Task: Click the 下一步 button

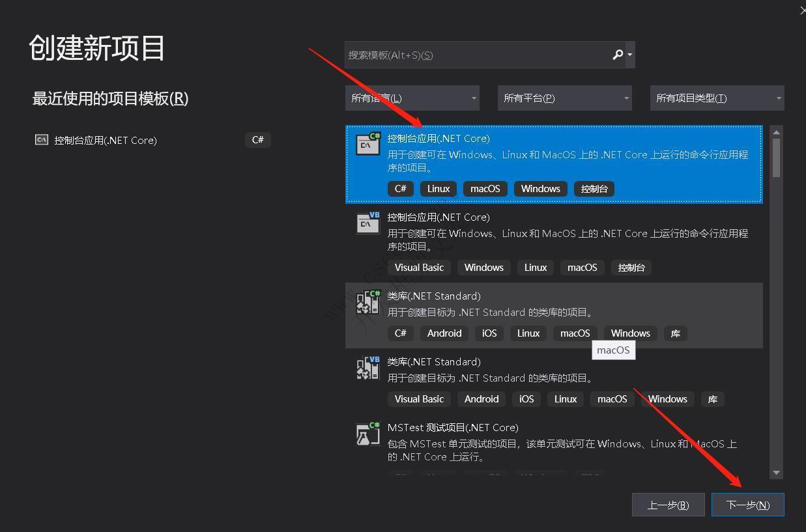Action: pyautogui.click(x=747, y=504)
